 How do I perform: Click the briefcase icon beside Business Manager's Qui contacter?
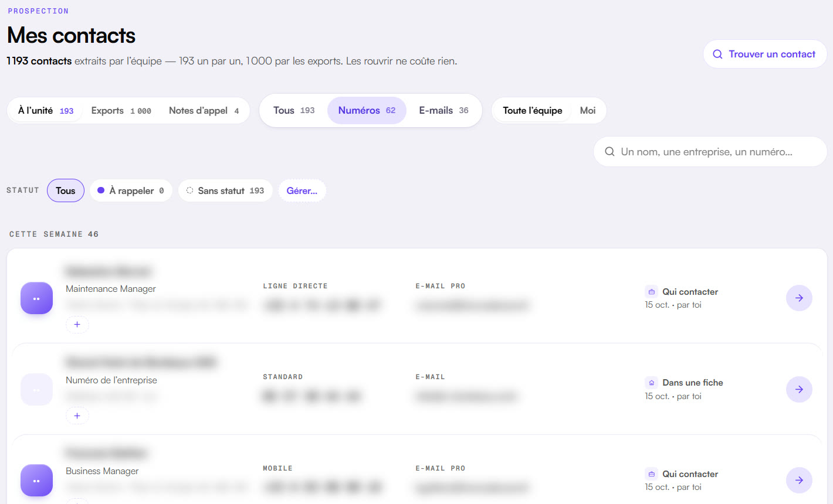[651, 474]
